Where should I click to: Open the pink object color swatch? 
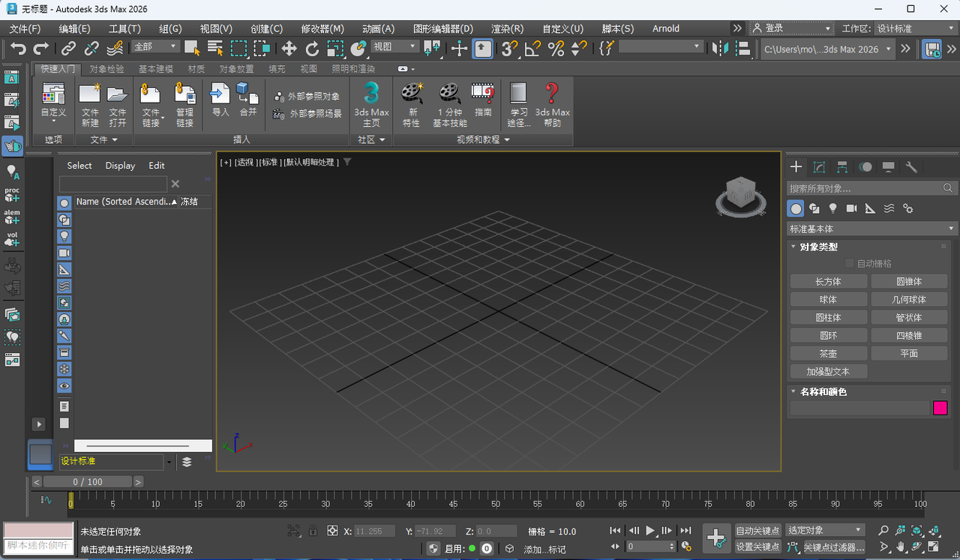[x=940, y=408]
